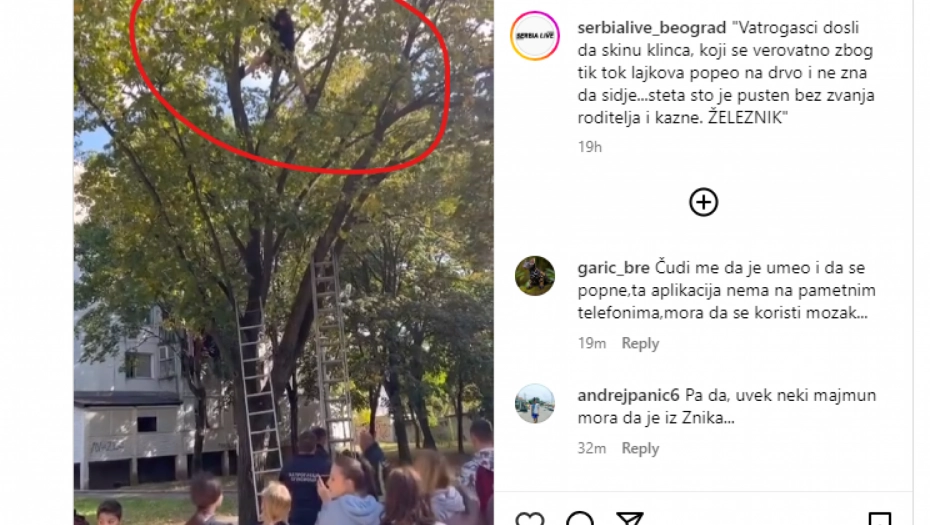The height and width of the screenshot is (525, 930).
Task: Save post with bookmark icon
Action: click(880, 519)
